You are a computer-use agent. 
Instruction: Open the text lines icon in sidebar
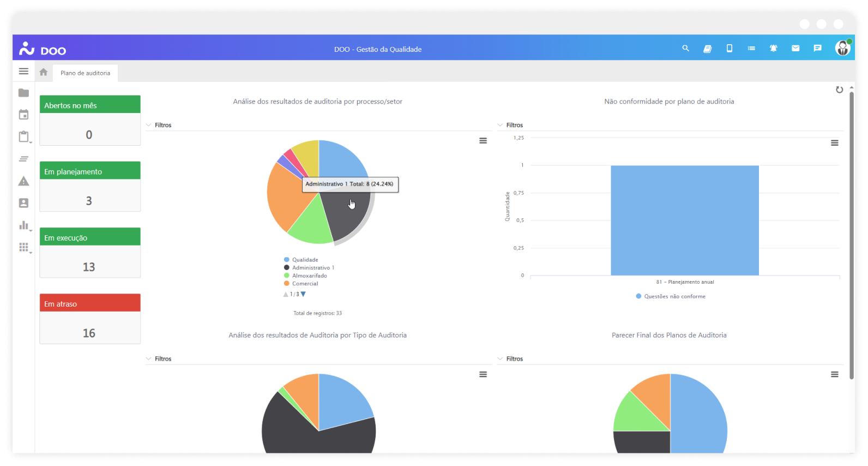pos(23,159)
